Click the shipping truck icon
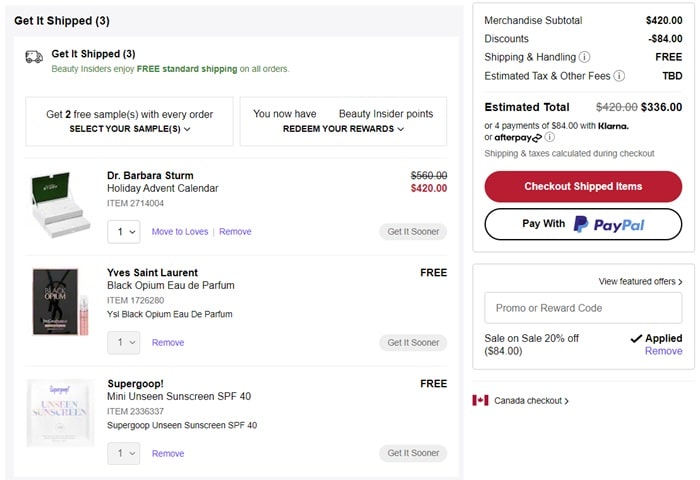This screenshot has height=480, width=700. coord(34,58)
